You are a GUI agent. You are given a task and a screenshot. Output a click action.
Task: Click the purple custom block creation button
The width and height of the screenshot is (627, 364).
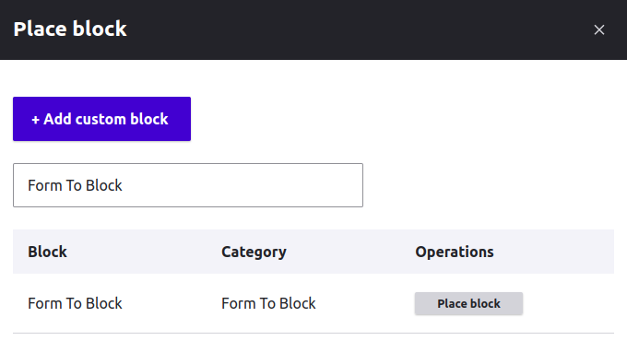tap(101, 119)
